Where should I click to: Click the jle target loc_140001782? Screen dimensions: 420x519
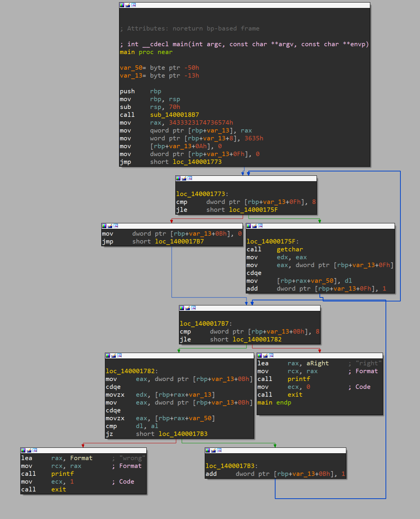(257, 340)
